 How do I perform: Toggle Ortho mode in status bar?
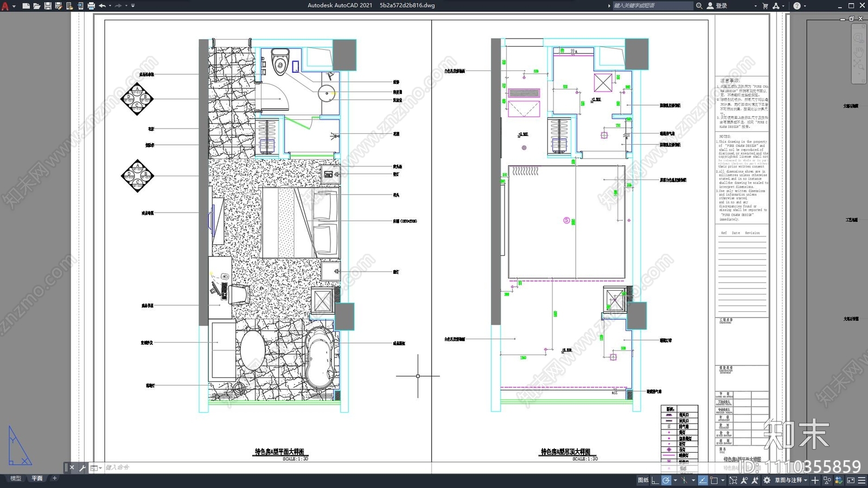point(655,480)
